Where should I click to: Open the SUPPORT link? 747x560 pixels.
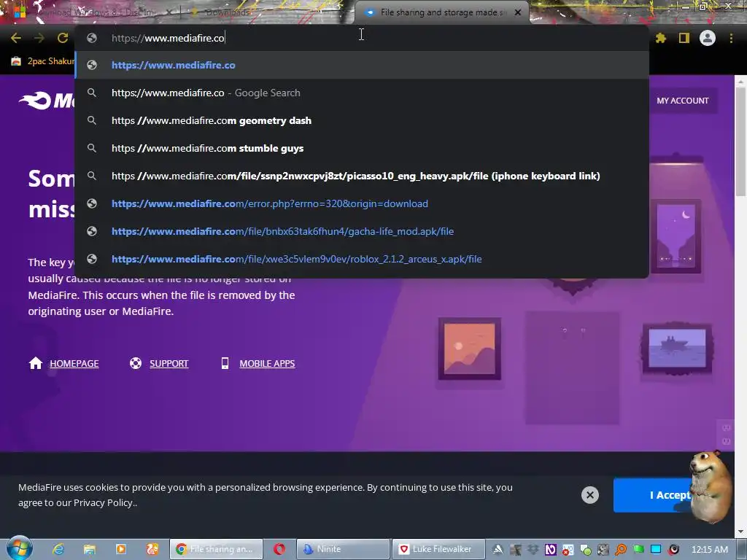point(169,363)
